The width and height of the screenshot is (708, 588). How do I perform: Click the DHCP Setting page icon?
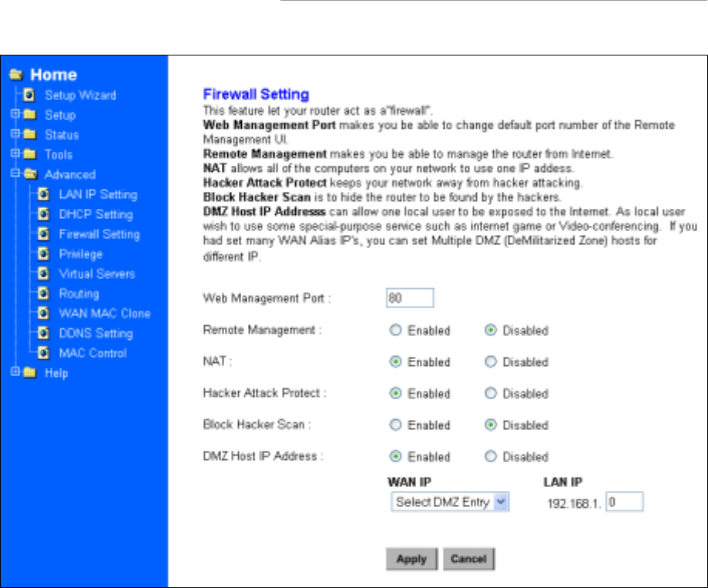(x=43, y=214)
